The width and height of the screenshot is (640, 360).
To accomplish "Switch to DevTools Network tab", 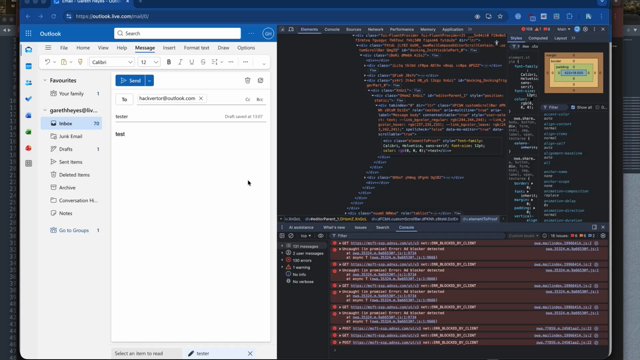I will point(375,29).
